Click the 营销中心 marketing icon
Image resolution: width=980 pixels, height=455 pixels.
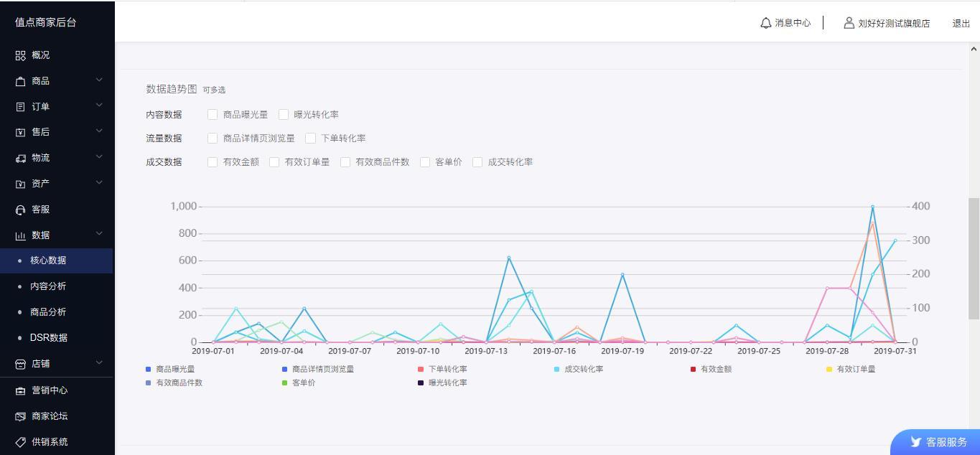20,390
